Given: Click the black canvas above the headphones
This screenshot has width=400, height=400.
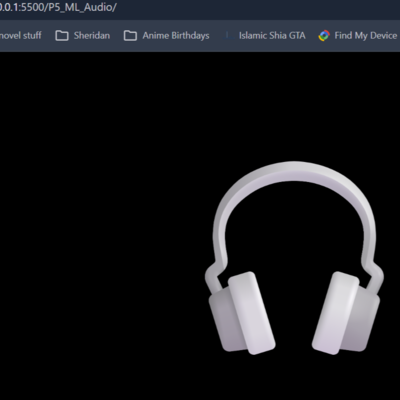Looking at the screenshot, I should point(294,107).
